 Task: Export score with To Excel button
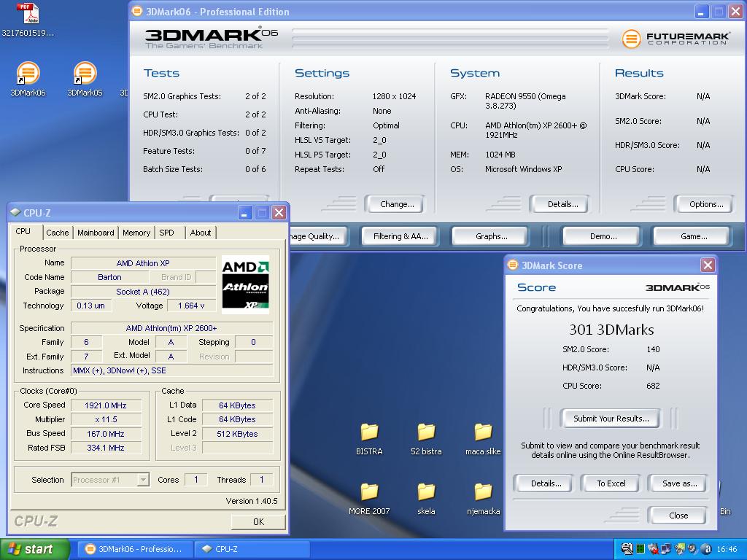pos(611,483)
